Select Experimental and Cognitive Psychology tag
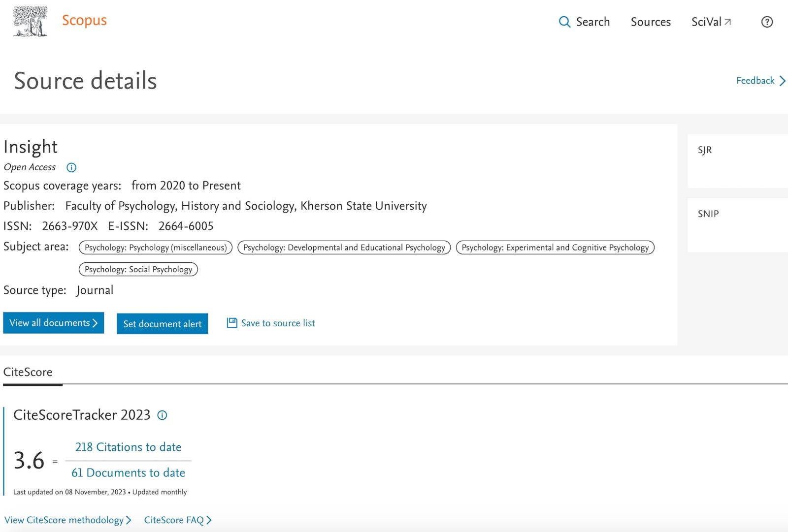This screenshot has height=532, width=788. [555, 248]
